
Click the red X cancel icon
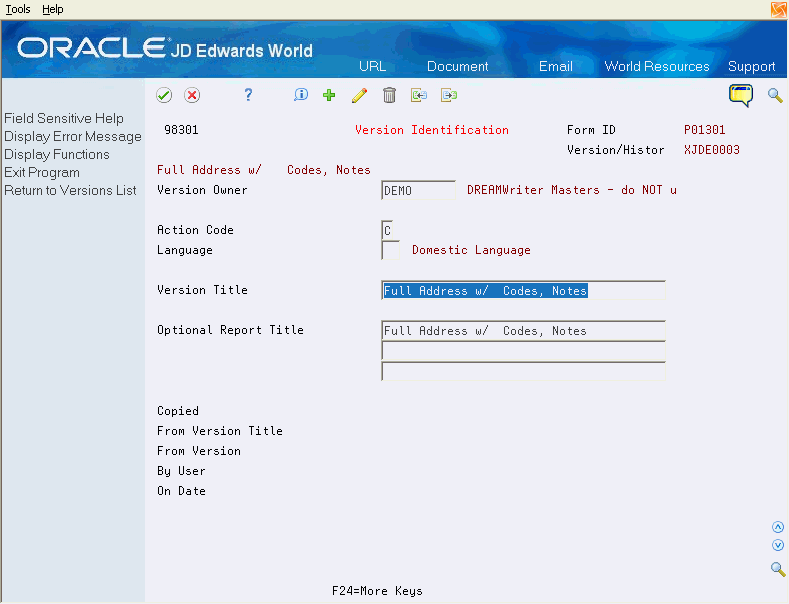coord(192,95)
